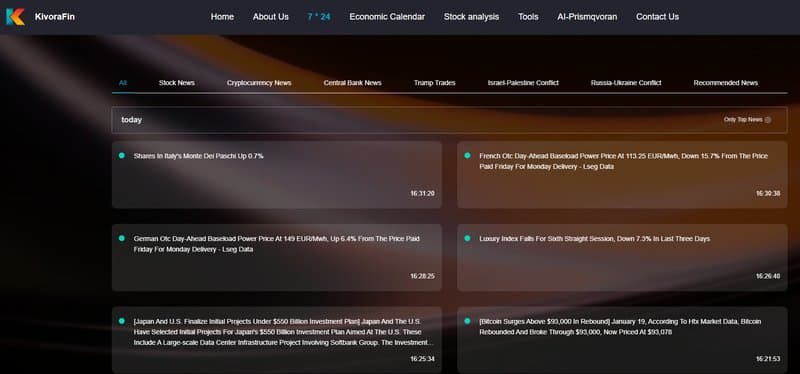
Task: Open Luxury Index Falls news card
Action: tap(622, 258)
